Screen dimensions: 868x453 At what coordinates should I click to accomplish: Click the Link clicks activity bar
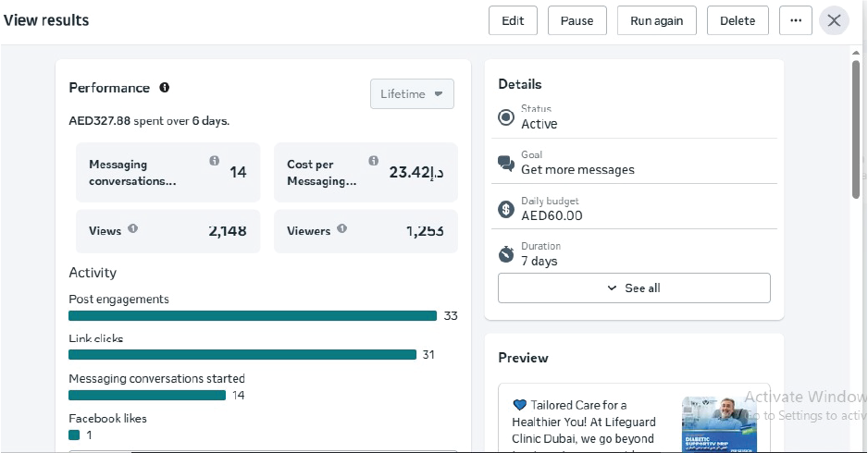point(242,355)
